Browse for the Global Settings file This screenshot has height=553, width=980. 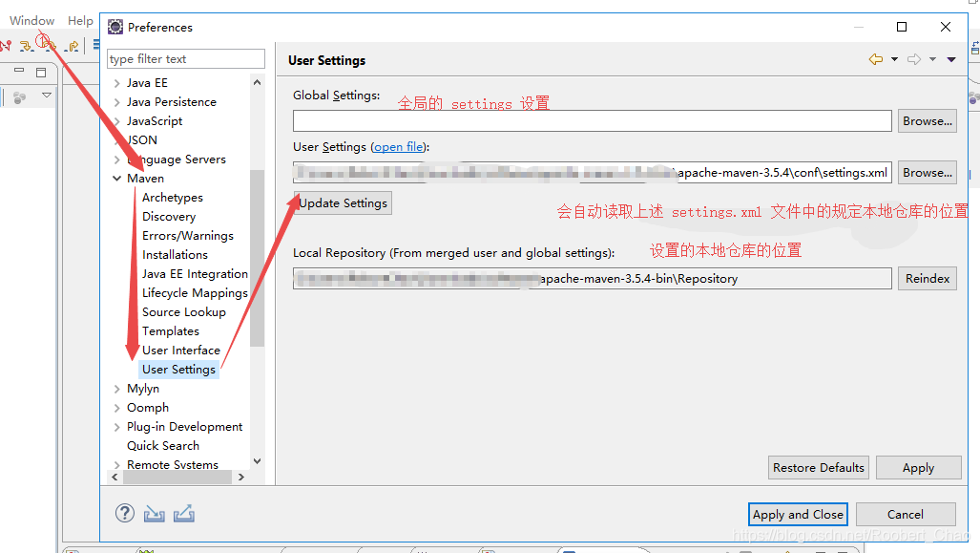[927, 120]
